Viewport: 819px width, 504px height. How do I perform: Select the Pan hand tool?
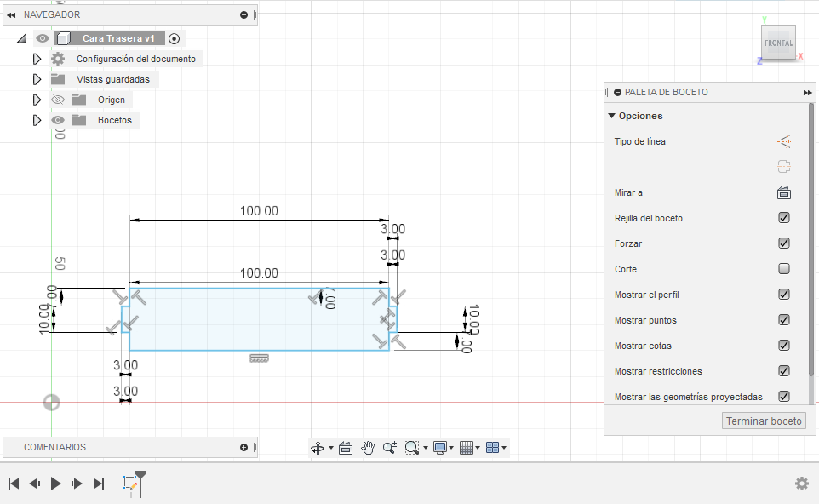(x=368, y=448)
